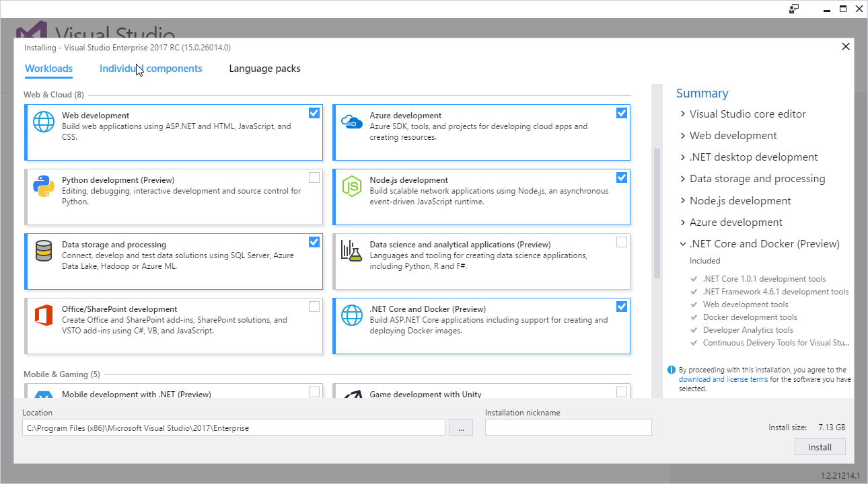Open the Language packs tab

coord(264,68)
